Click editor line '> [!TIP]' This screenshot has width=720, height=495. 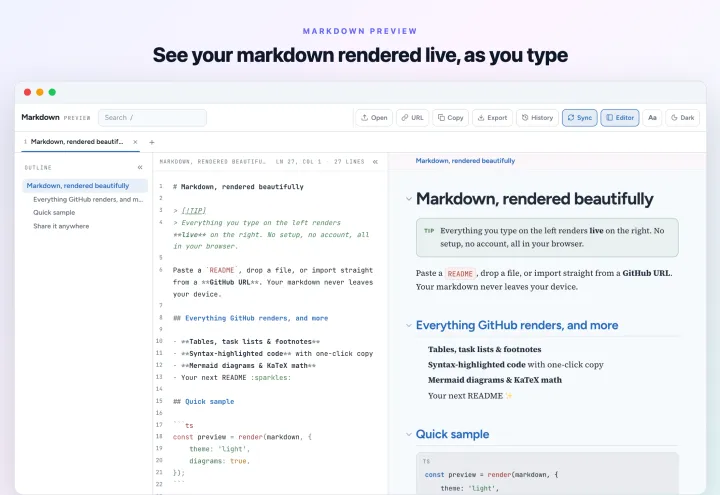click(189, 211)
